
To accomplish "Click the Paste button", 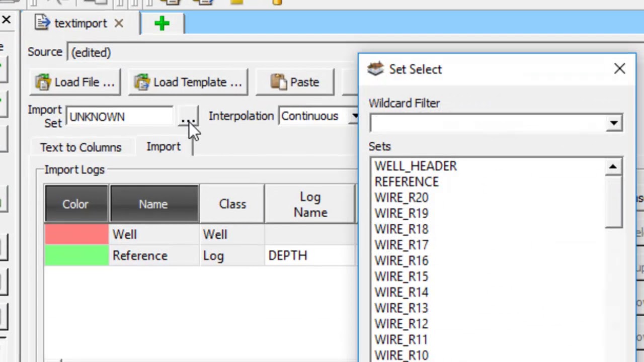I will [295, 82].
